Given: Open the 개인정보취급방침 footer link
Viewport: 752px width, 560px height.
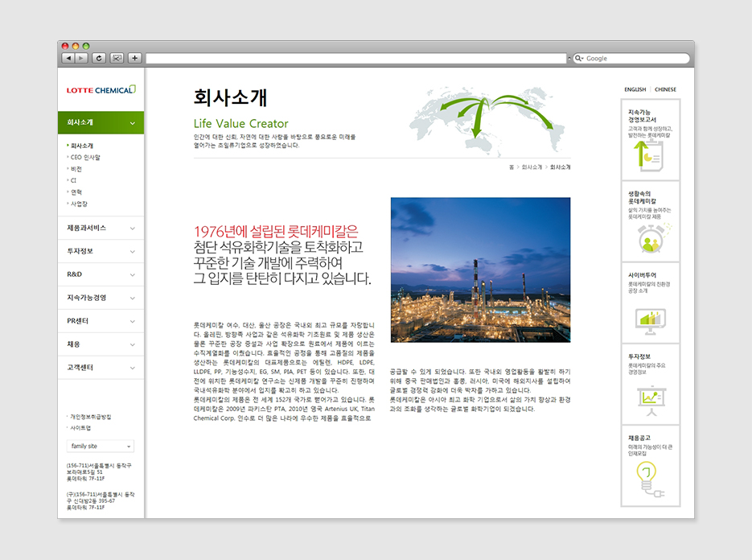Looking at the screenshot, I should tap(91, 417).
